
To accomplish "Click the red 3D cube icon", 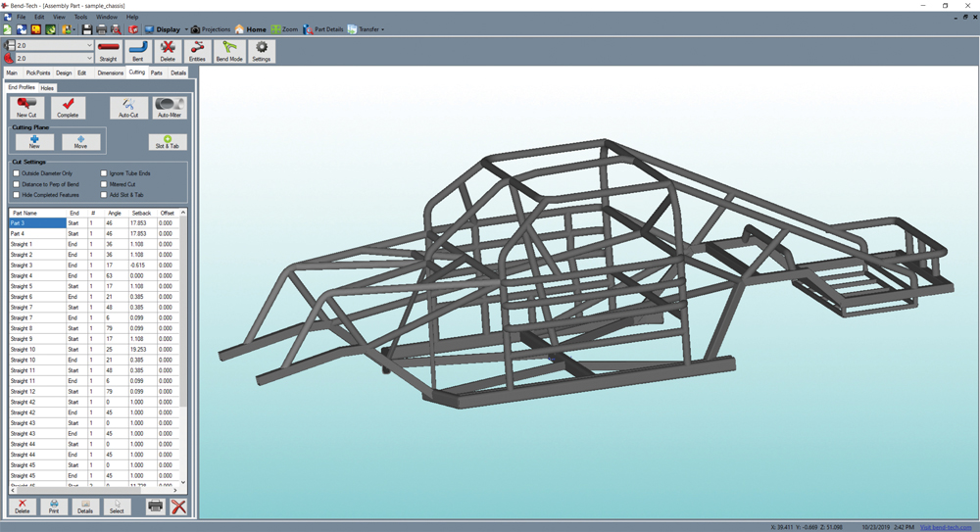I will click(133, 29).
